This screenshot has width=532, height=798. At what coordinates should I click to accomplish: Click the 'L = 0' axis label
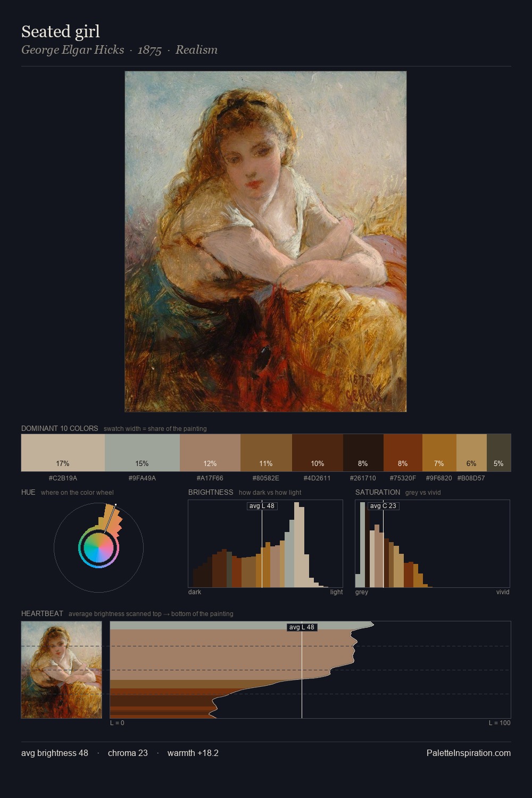tap(117, 723)
